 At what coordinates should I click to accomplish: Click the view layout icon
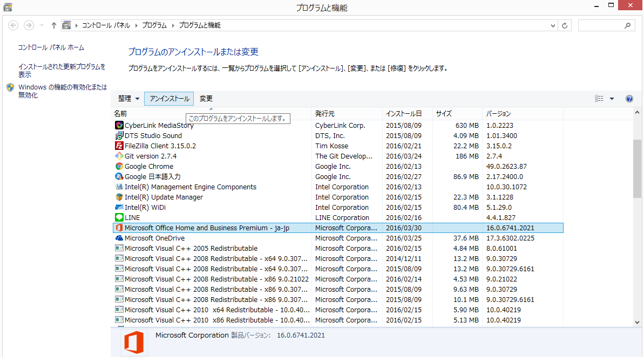[x=599, y=99]
